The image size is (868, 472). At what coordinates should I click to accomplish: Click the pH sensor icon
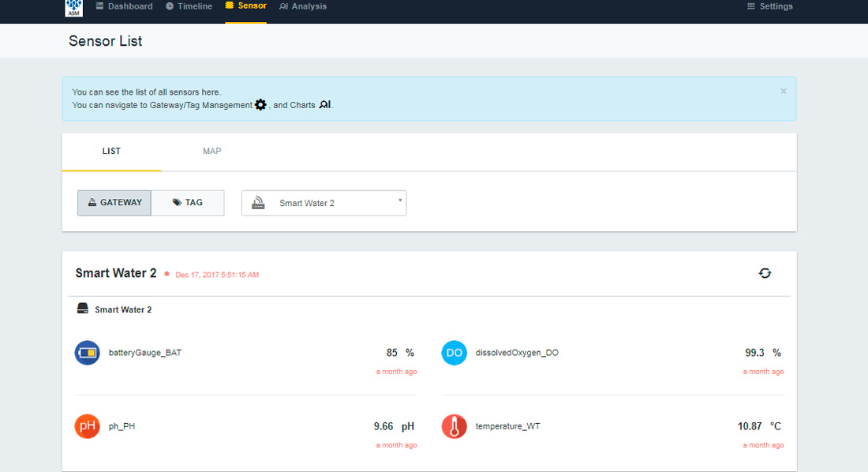88,426
